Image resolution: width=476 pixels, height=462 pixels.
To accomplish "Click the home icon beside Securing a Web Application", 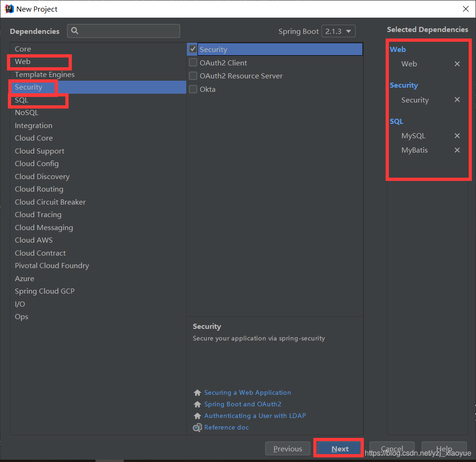I will coord(197,392).
